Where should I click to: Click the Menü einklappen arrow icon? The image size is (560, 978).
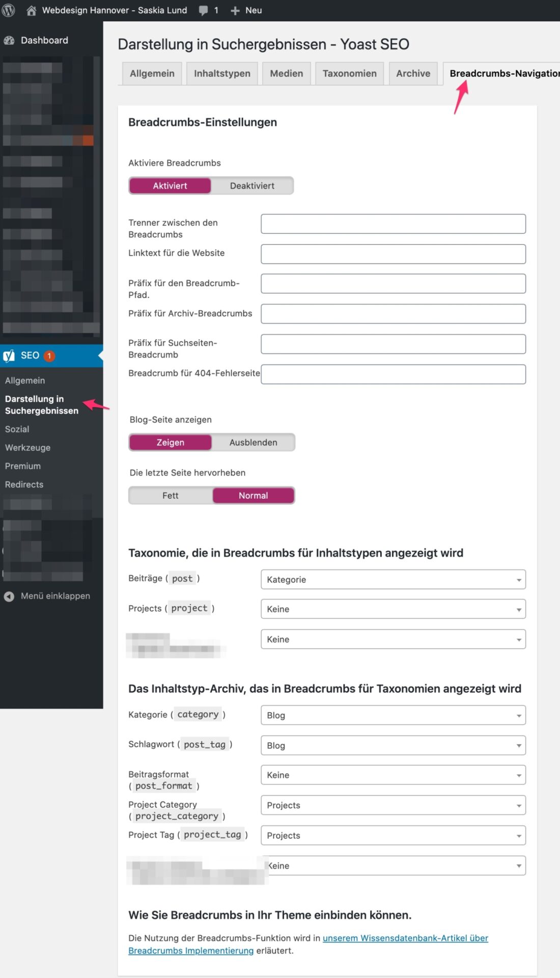9,596
